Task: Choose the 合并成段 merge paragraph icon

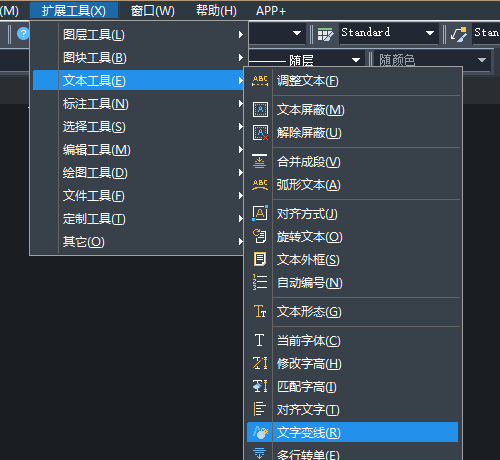Action: tap(259, 162)
